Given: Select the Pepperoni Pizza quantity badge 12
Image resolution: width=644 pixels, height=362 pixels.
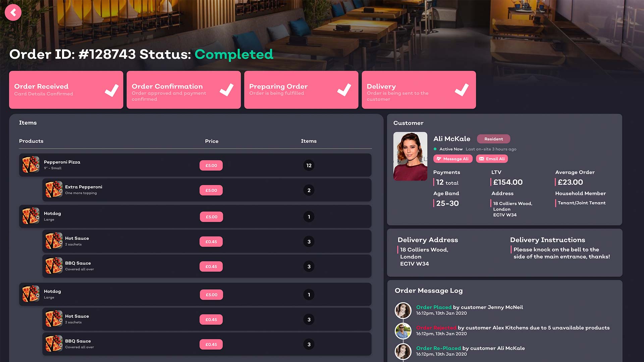Looking at the screenshot, I should pyautogui.click(x=309, y=165).
